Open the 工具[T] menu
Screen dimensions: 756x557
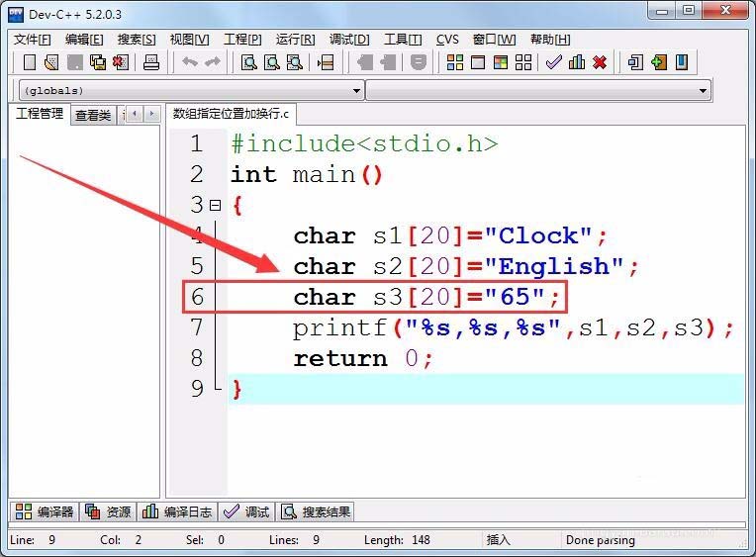pos(403,40)
